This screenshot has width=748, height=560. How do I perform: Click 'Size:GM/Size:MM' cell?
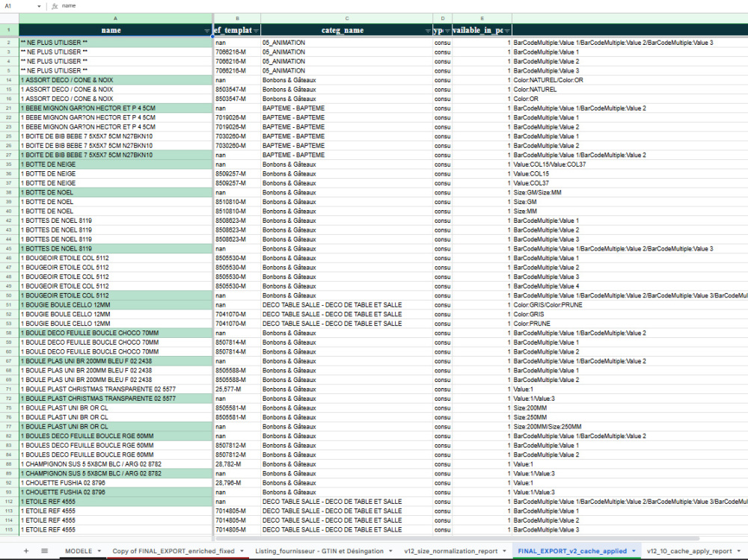pos(630,193)
